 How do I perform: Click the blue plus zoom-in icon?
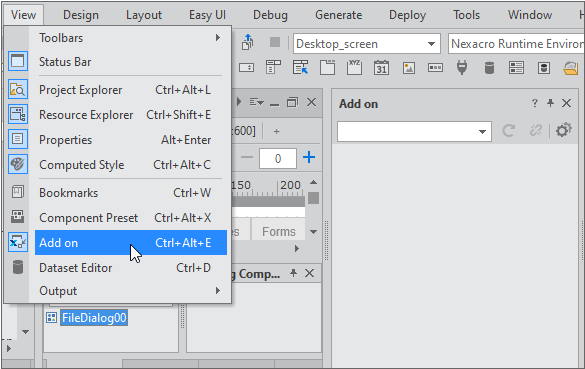[x=309, y=157]
